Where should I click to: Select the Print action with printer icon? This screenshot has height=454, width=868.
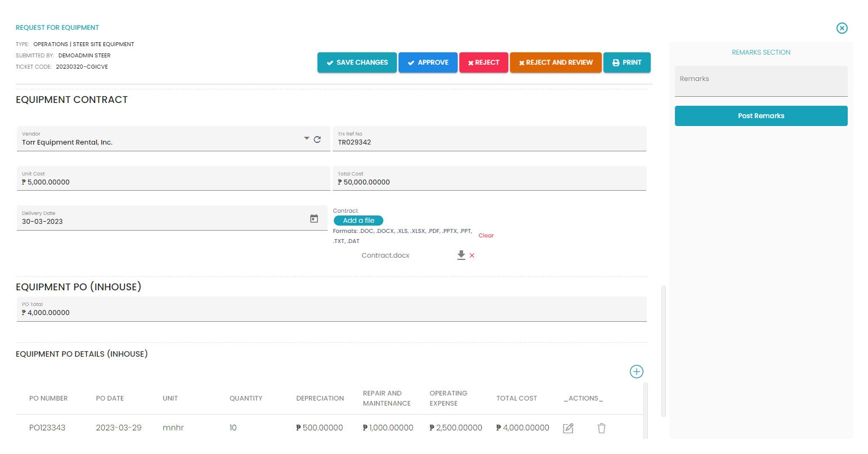[x=627, y=62]
